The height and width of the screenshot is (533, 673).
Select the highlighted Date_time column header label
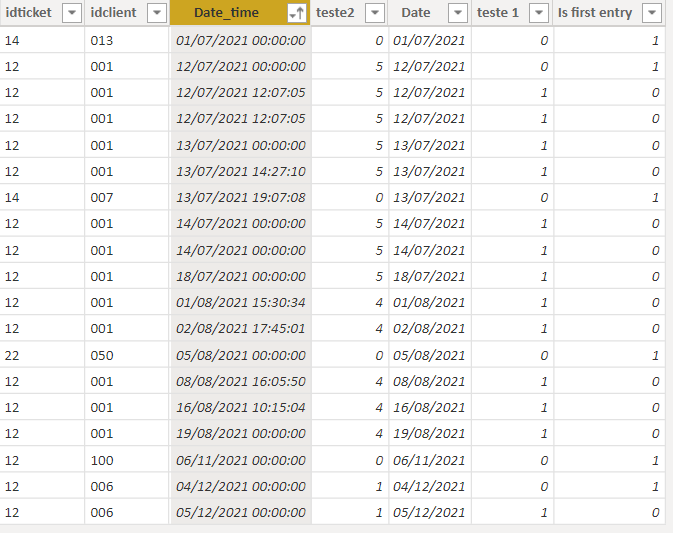click(x=226, y=13)
